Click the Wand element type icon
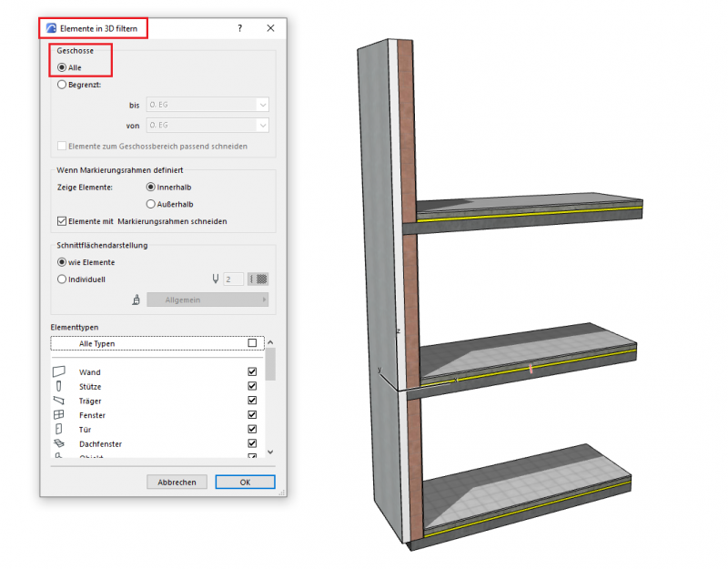The width and height of the screenshot is (728, 569). 60,372
